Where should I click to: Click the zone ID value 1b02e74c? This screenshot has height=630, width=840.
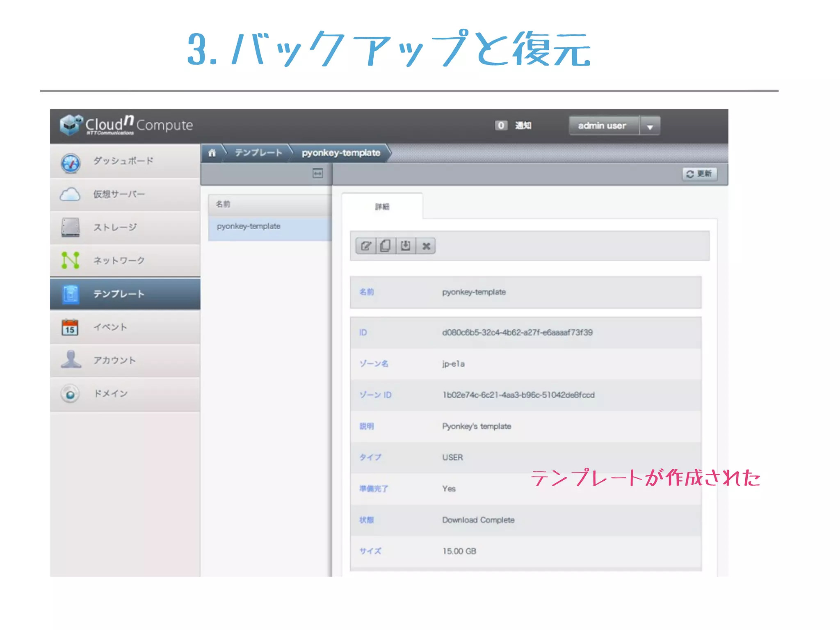click(x=518, y=395)
